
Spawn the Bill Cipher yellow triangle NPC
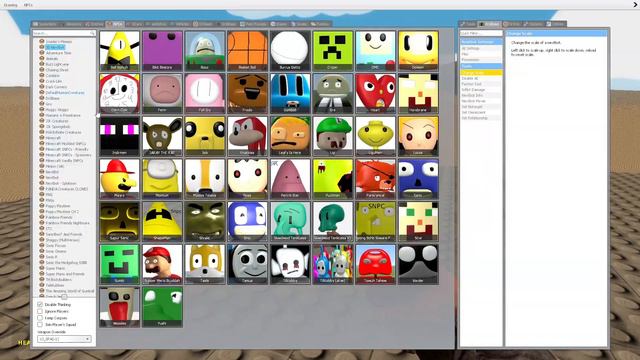[120, 51]
